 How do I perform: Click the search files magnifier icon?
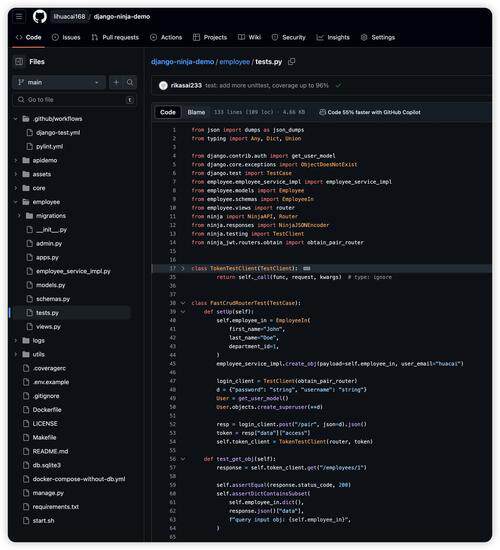coord(130,82)
